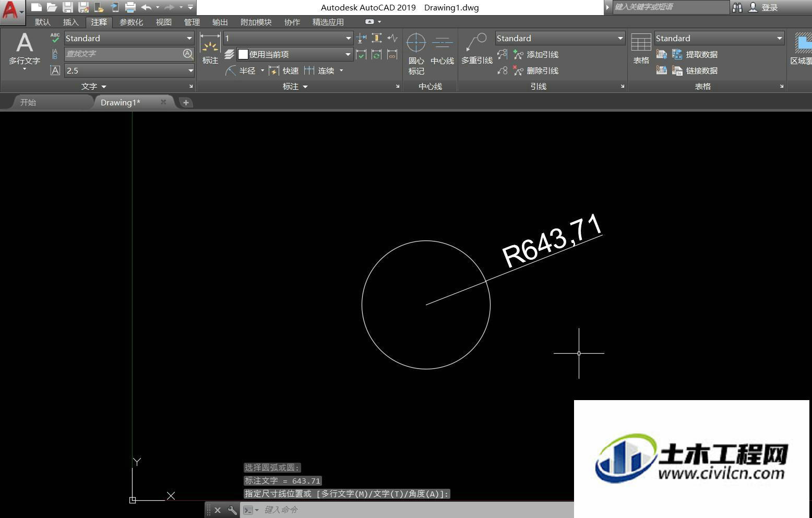Select the Continue (连续) dimension tool
Viewport: 812px width, 518px height.
tap(319, 70)
